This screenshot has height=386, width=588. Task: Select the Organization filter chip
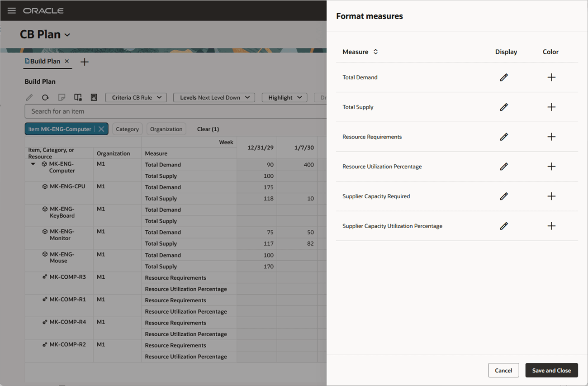click(166, 129)
